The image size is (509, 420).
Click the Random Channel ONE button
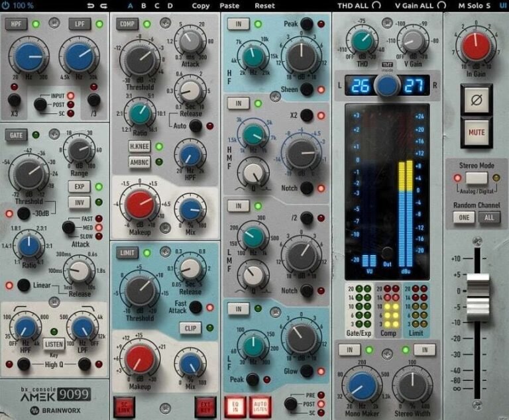(x=464, y=217)
